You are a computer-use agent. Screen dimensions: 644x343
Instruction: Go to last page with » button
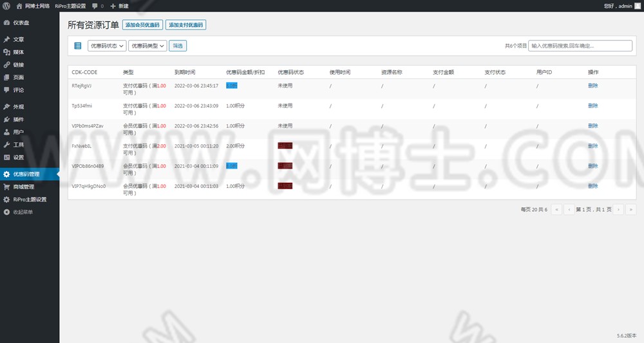tap(631, 210)
